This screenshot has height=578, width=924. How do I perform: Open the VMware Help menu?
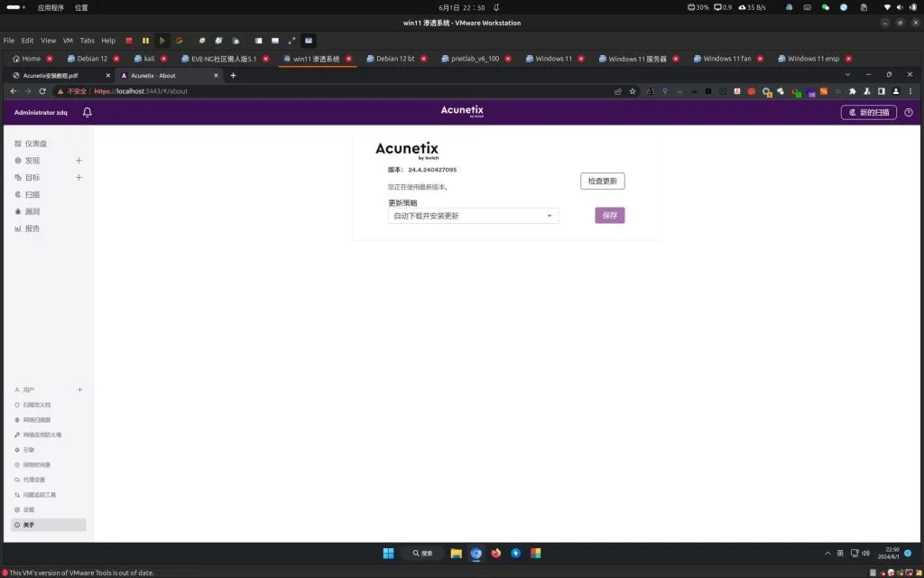[x=108, y=41]
